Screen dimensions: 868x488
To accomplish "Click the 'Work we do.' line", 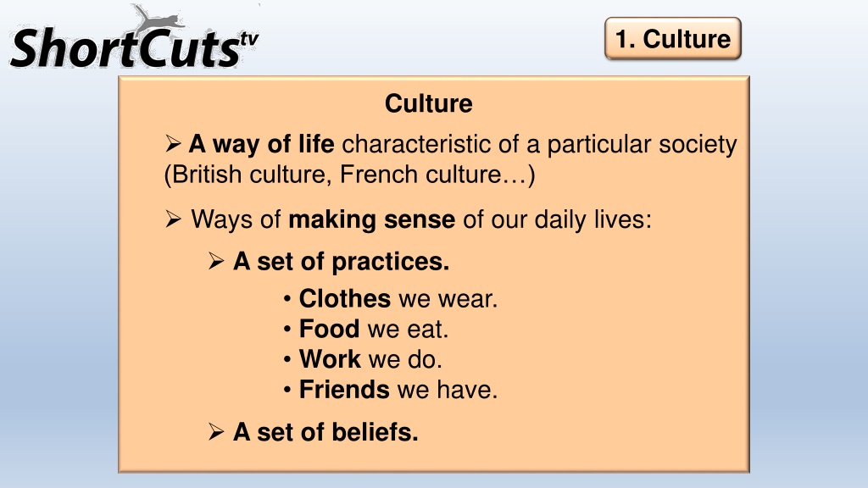I will pyautogui.click(x=371, y=359).
